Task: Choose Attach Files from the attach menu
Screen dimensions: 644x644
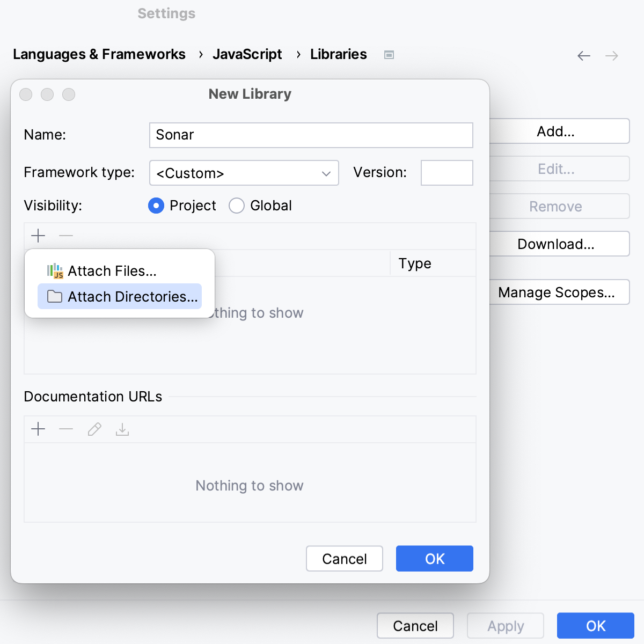Action: 111,271
